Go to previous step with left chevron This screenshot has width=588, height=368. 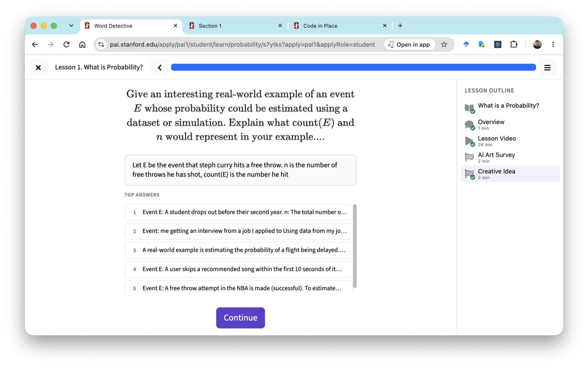160,68
